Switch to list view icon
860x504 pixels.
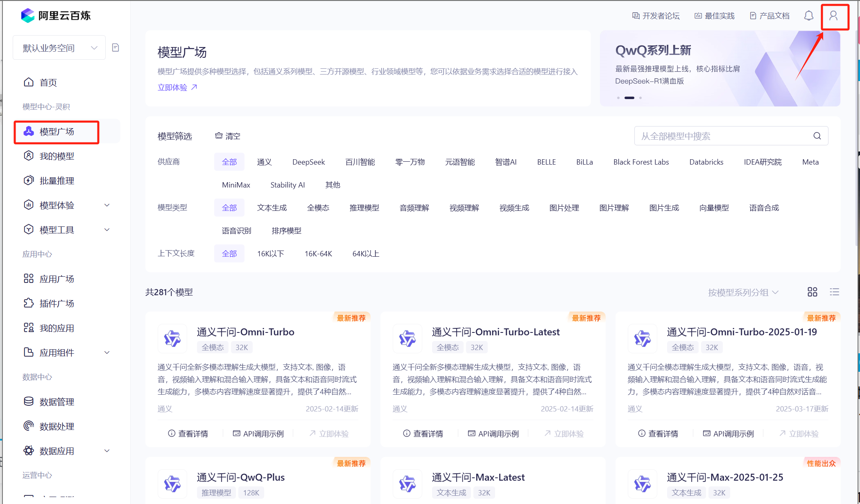834,292
